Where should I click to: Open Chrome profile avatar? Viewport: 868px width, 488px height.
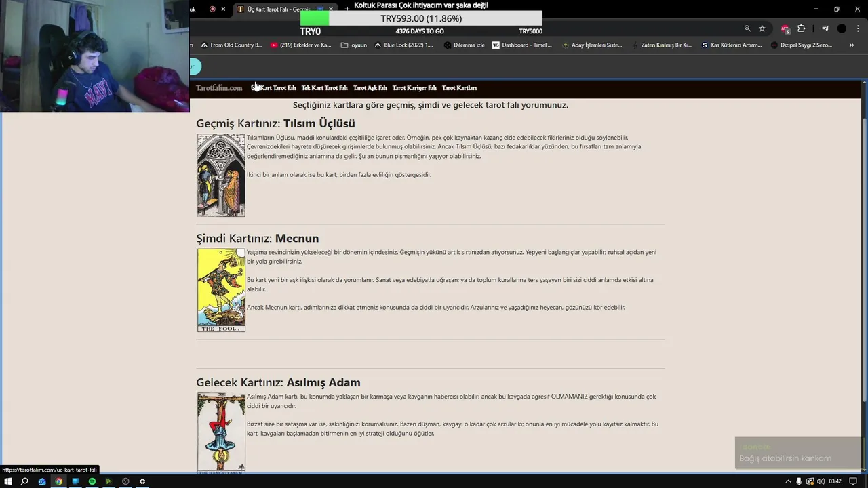click(842, 28)
